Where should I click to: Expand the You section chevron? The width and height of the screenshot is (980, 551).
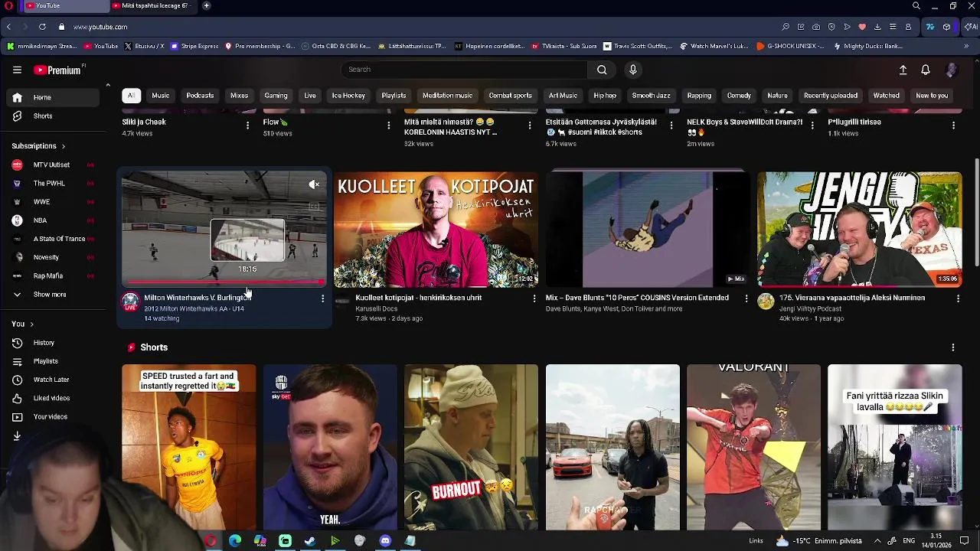tap(31, 324)
